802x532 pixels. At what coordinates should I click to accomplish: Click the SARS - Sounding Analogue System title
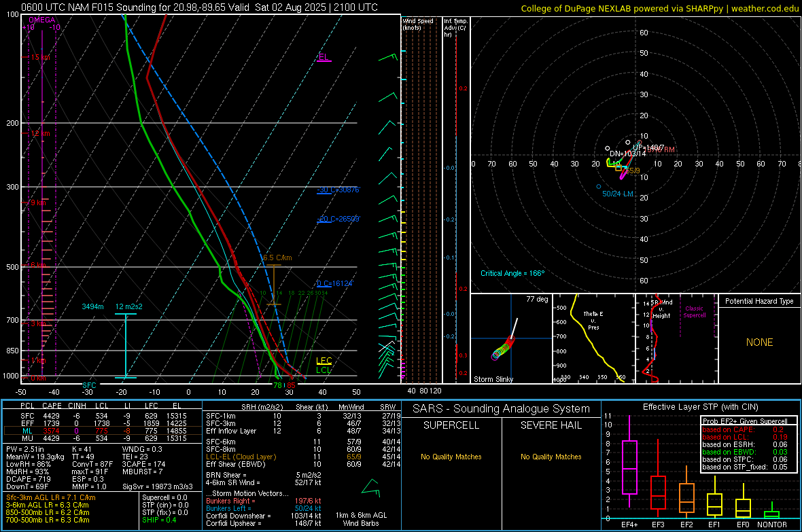tap(502, 409)
